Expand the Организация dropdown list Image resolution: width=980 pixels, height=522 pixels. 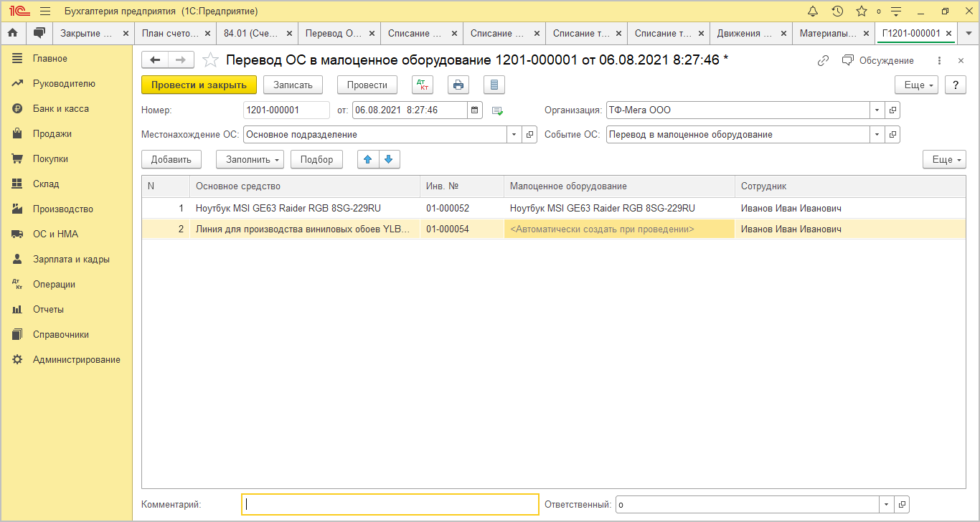877,110
